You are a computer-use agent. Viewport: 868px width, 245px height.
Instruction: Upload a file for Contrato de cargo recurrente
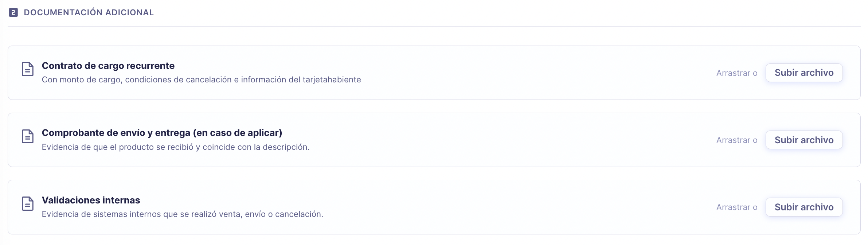[804, 73]
